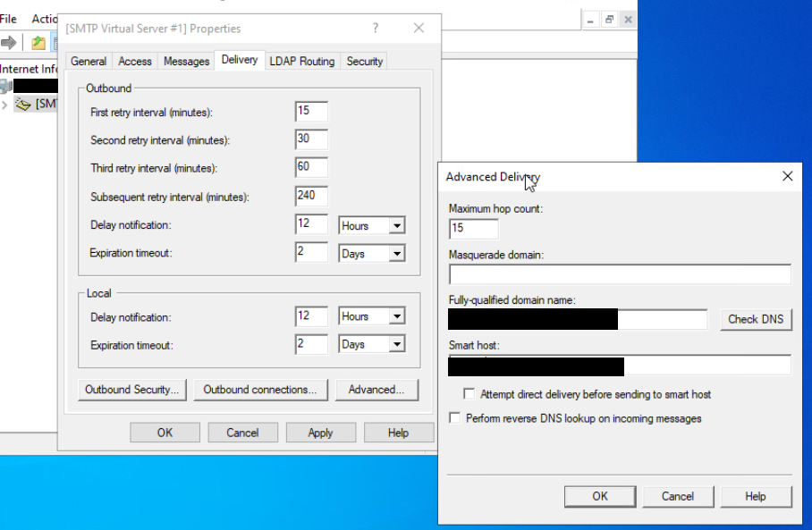The height and width of the screenshot is (530, 812).
Task: Close the Advanced Delivery dialog
Action: click(x=787, y=176)
